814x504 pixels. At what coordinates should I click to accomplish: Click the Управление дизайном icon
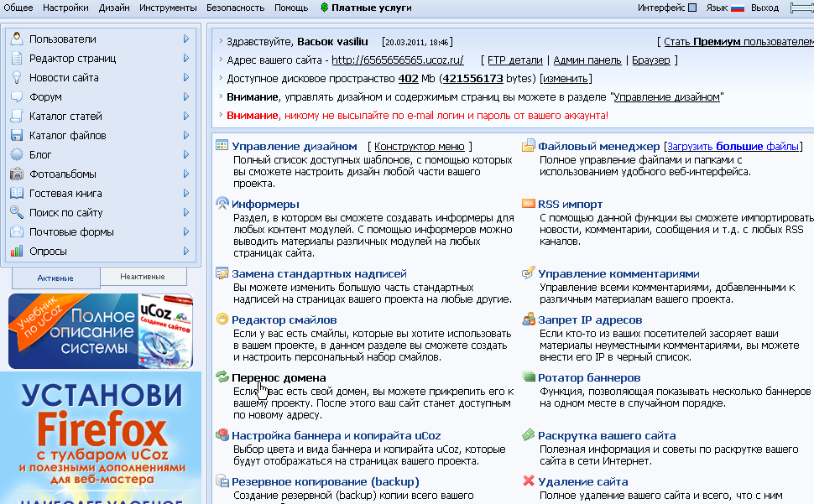222,146
